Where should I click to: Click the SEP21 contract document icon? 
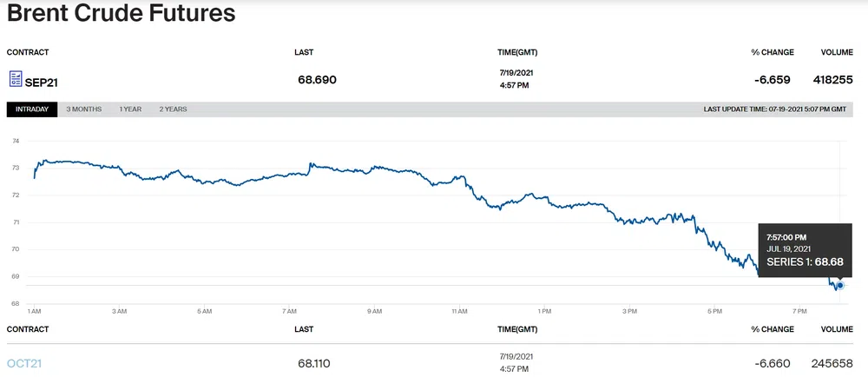coord(15,79)
